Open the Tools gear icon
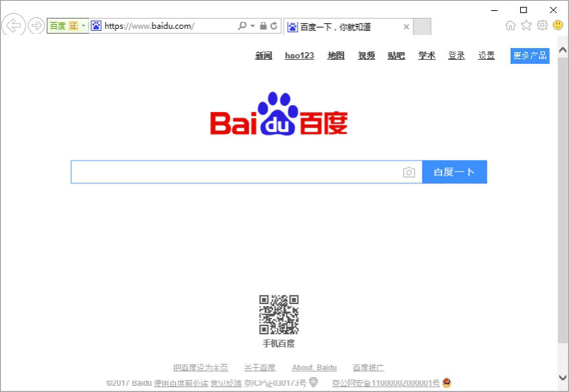The image size is (569, 392). pyautogui.click(x=542, y=25)
